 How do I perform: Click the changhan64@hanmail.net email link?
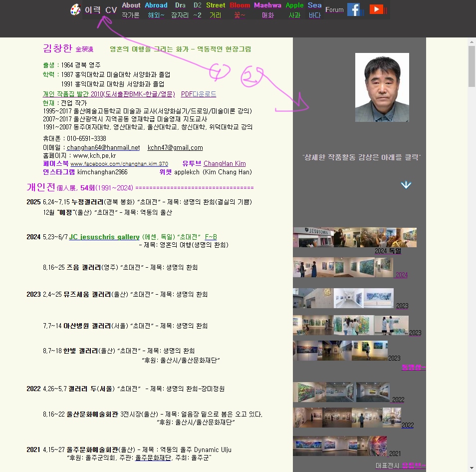point(103,147)
